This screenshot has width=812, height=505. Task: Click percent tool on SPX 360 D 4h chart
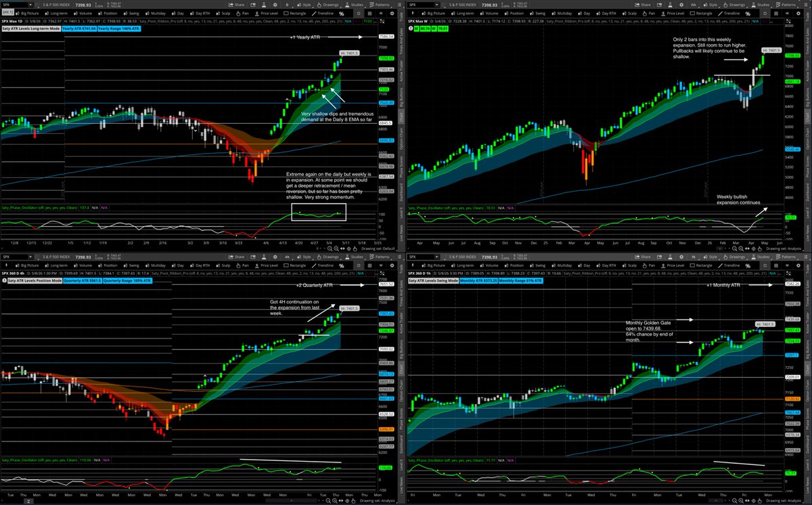(342, 265)
